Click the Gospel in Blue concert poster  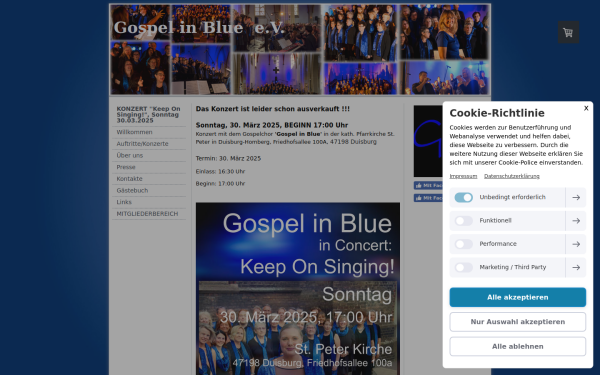298,289
